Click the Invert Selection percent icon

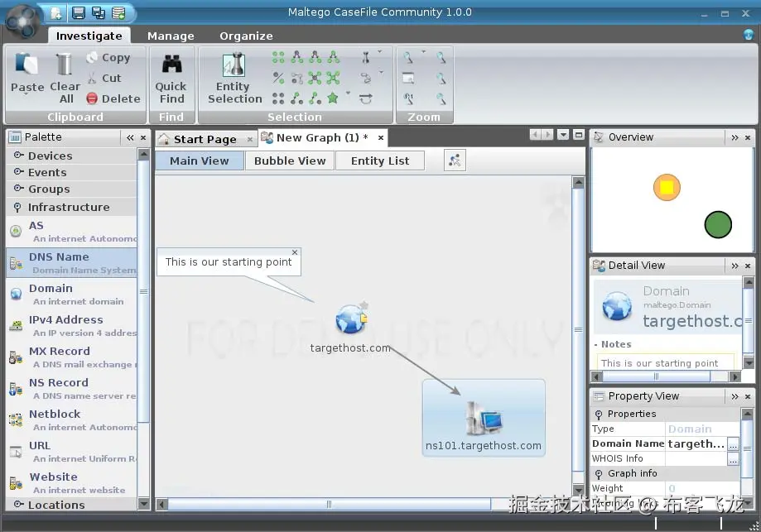click(278, 78)
